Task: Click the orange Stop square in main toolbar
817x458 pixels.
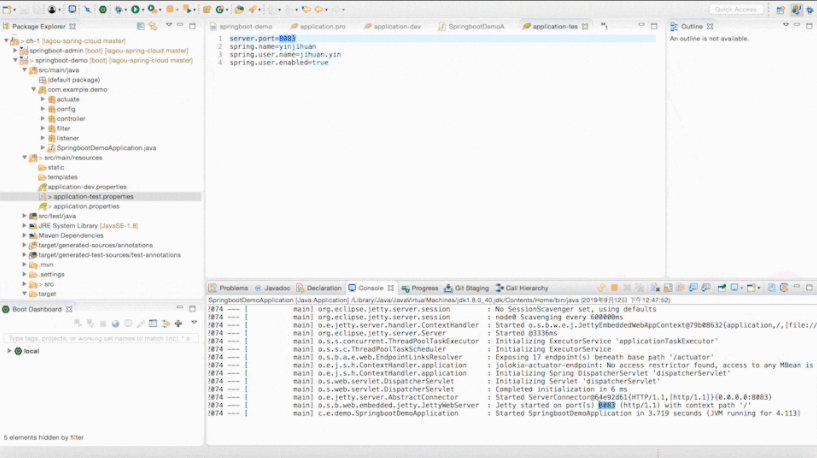Action: 170,9
